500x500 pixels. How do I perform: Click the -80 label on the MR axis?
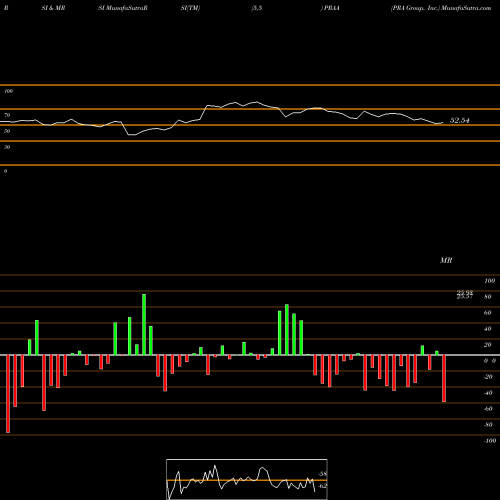click(x=488, y=425)
